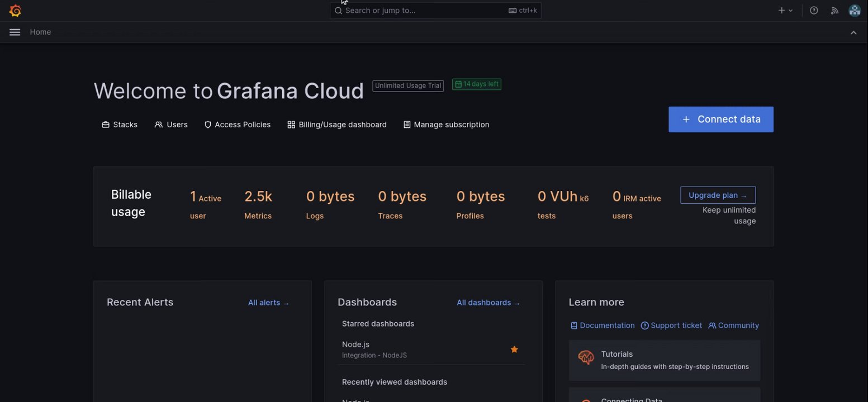Click the '1 Active user' value
868x402 pixels.
click(206, 205)
